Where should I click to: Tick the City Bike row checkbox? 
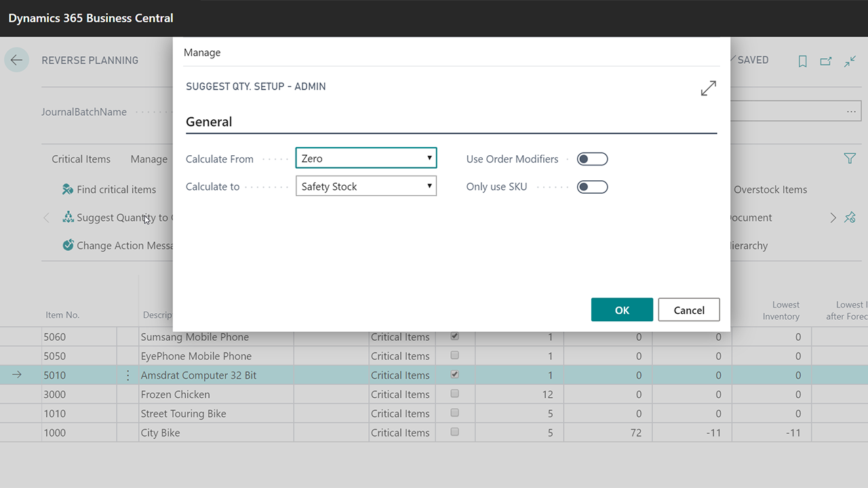[455, 432]
